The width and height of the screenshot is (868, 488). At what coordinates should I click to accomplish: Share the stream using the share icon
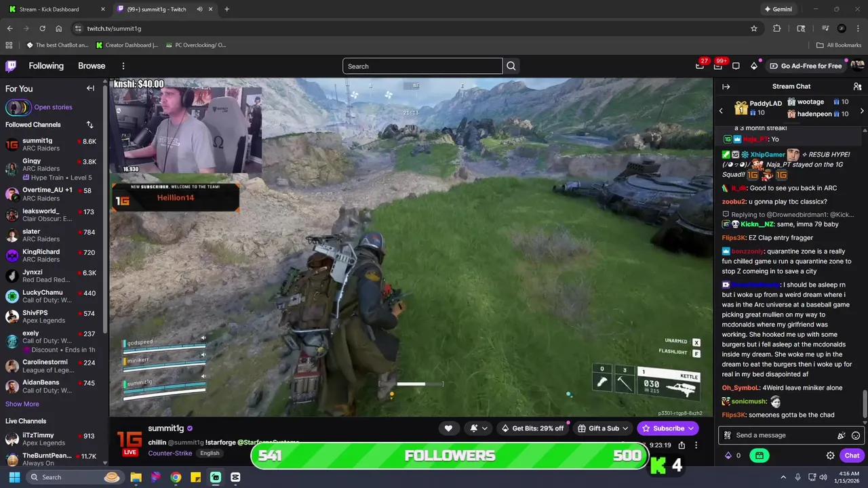[682, 445]
